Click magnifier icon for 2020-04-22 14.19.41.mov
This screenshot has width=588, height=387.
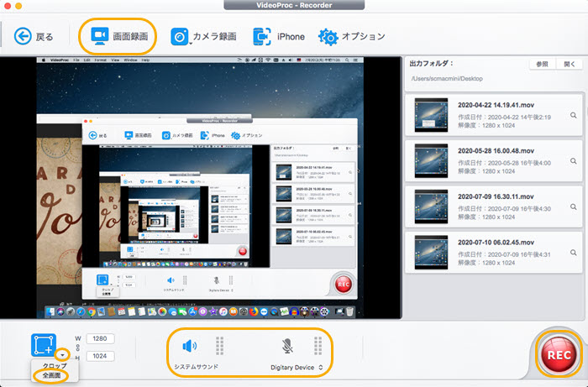click(x=574, y=115)
